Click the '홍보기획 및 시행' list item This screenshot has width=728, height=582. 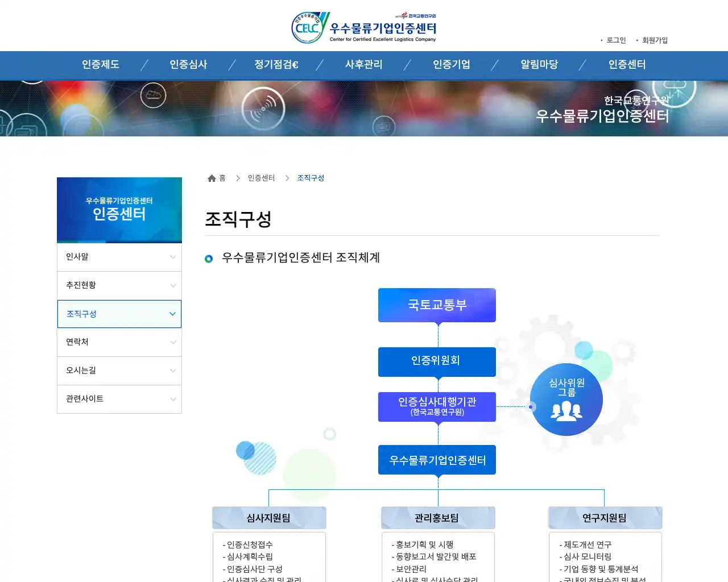(x=423, y=545)
